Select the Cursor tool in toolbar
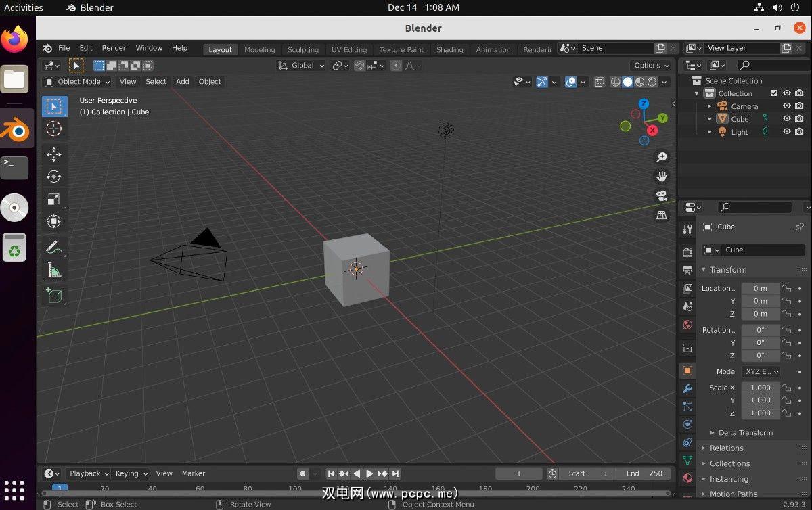This screenshot has height=510, width=812. (54, 129)
